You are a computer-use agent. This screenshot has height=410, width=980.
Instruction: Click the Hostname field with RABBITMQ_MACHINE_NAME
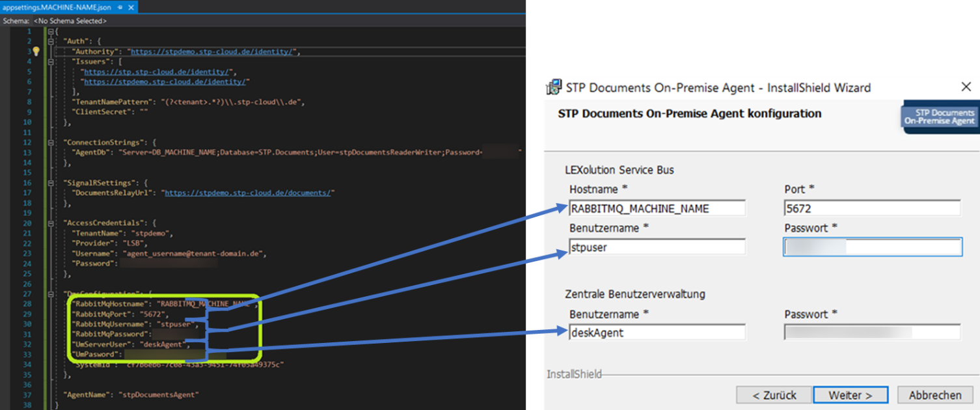point(657,208)
